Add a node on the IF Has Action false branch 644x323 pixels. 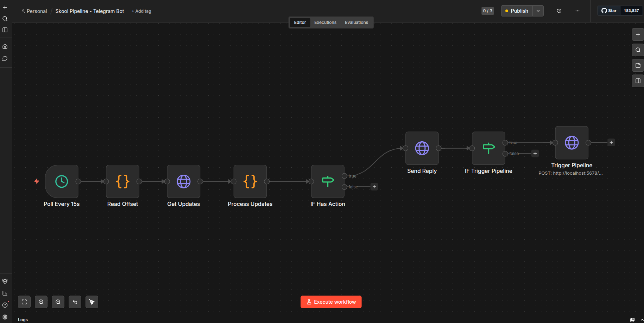pyautogui.click(x=374, y=187)
